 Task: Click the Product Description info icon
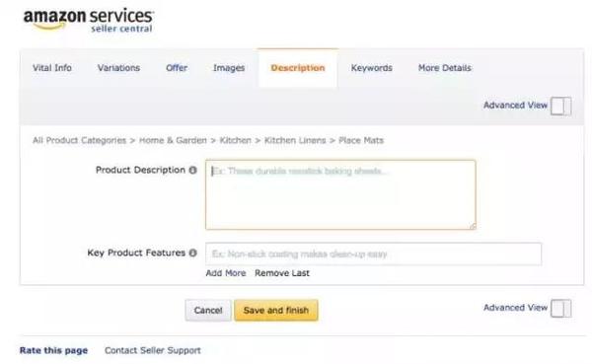(x=192, y=170)
